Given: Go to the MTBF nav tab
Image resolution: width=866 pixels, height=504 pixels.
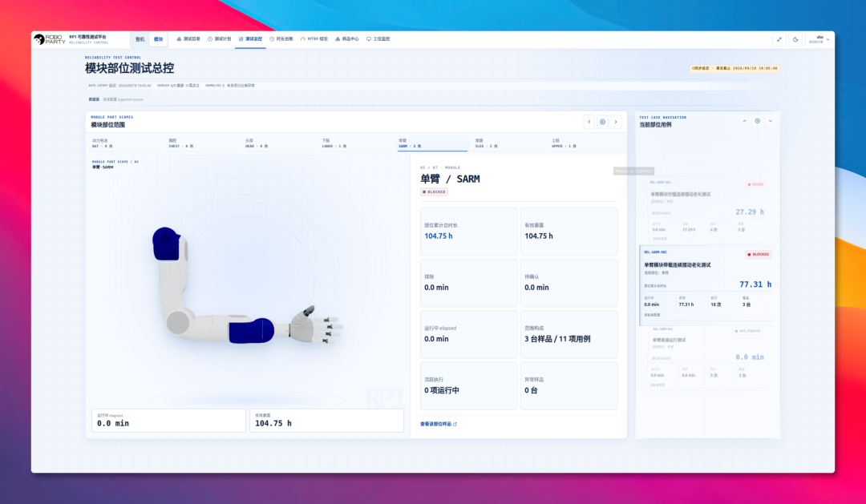Looking at the screenshot, I should click(x=314, y=39).
